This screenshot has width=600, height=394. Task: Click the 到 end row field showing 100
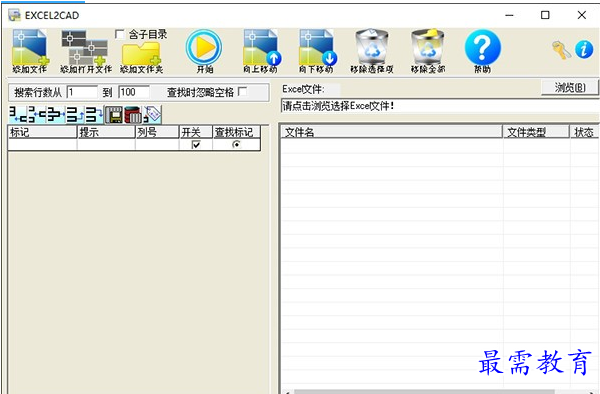134,92
